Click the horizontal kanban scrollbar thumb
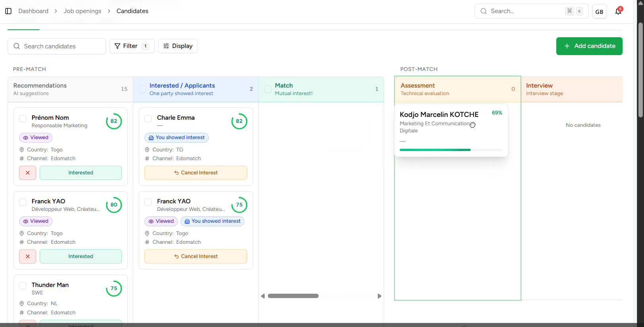Screen dimensions: 644x327 pos(293,296)
